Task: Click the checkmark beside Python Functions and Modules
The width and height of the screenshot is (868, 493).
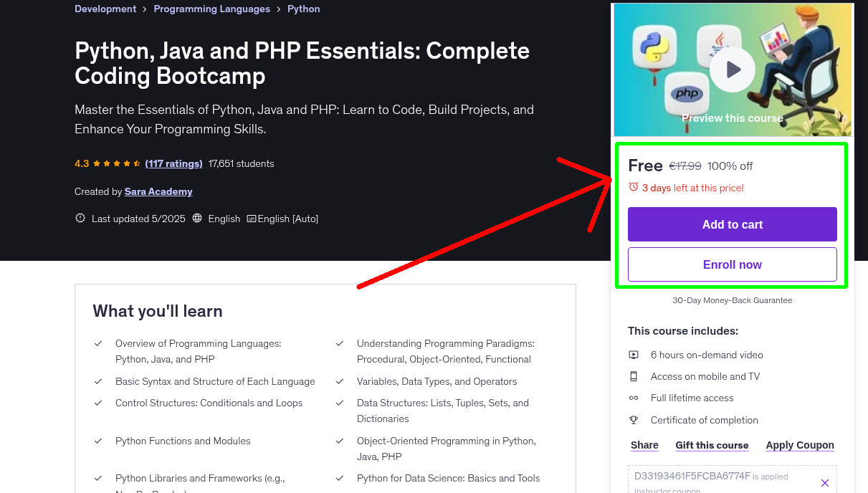Action: (99, 441)
